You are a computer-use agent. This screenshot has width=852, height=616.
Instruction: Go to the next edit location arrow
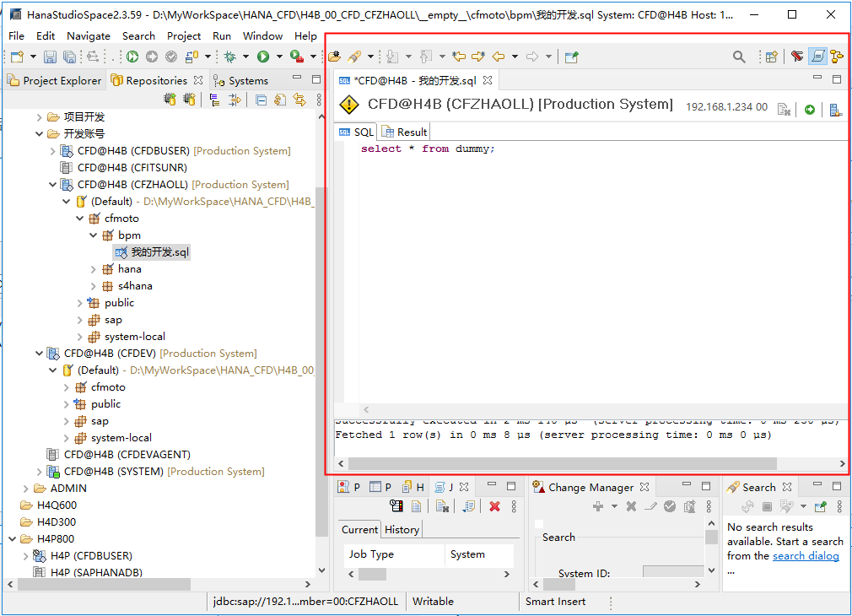tap(478, 57)
